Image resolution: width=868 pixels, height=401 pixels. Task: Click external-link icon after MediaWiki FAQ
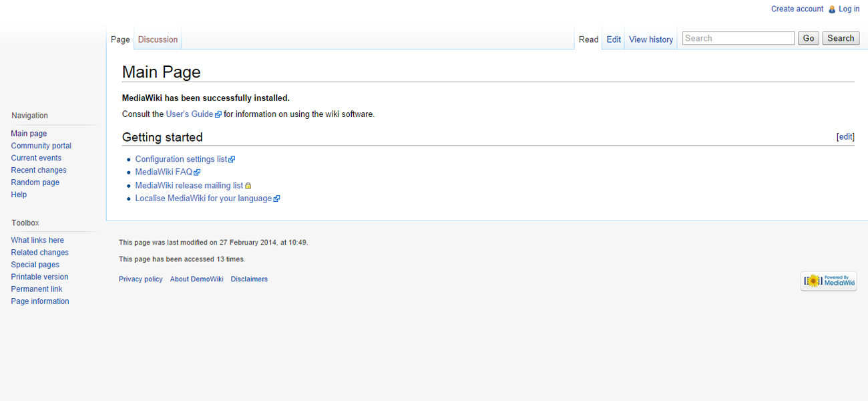click(x=197, y=172)
